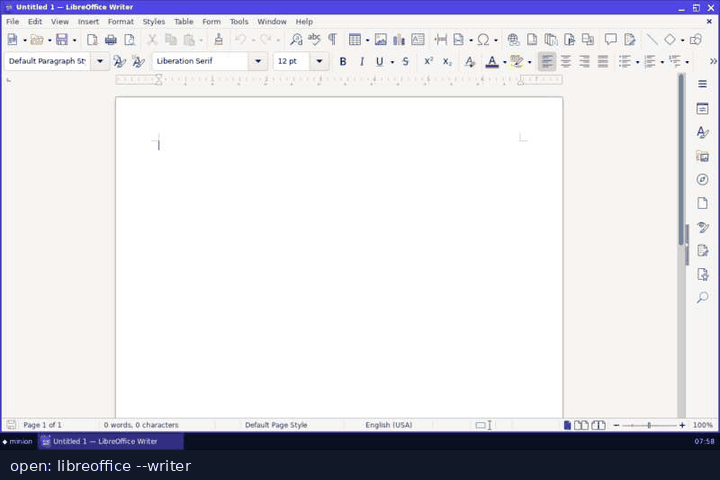
Task: Insert page break icon
Action: (x=441, y=40)
